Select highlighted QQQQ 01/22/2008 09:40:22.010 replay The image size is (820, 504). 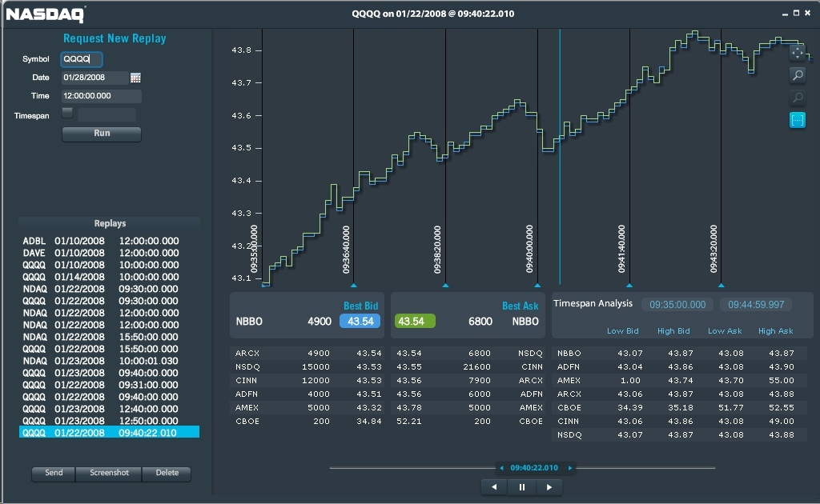coord(109,433)
